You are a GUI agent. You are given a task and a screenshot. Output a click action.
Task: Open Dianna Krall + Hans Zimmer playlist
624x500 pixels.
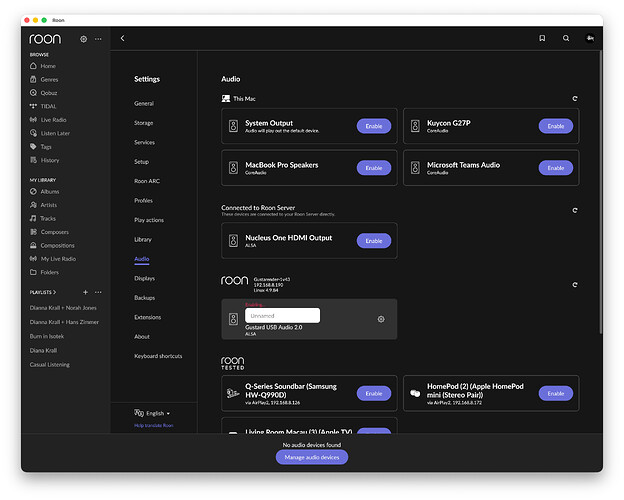[x=64, y=322]
